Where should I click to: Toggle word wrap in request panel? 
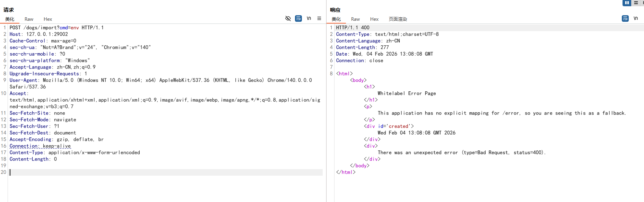point(298,18)
